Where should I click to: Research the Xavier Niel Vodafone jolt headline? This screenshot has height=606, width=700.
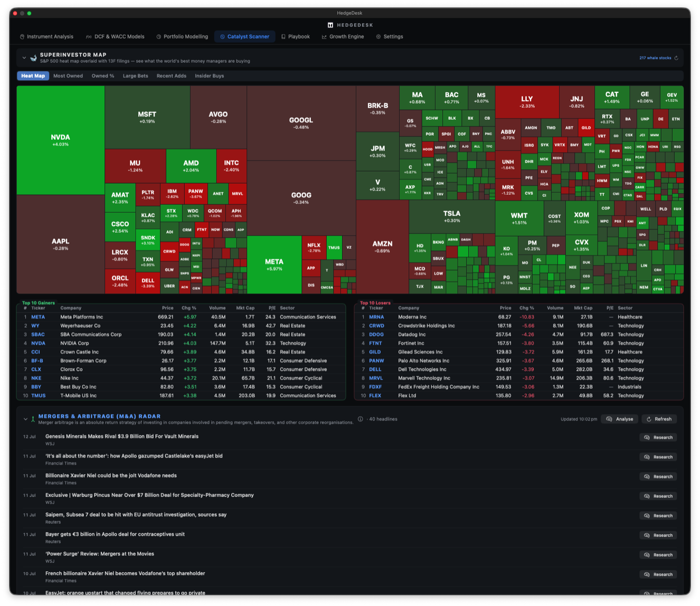coord(658,477)
